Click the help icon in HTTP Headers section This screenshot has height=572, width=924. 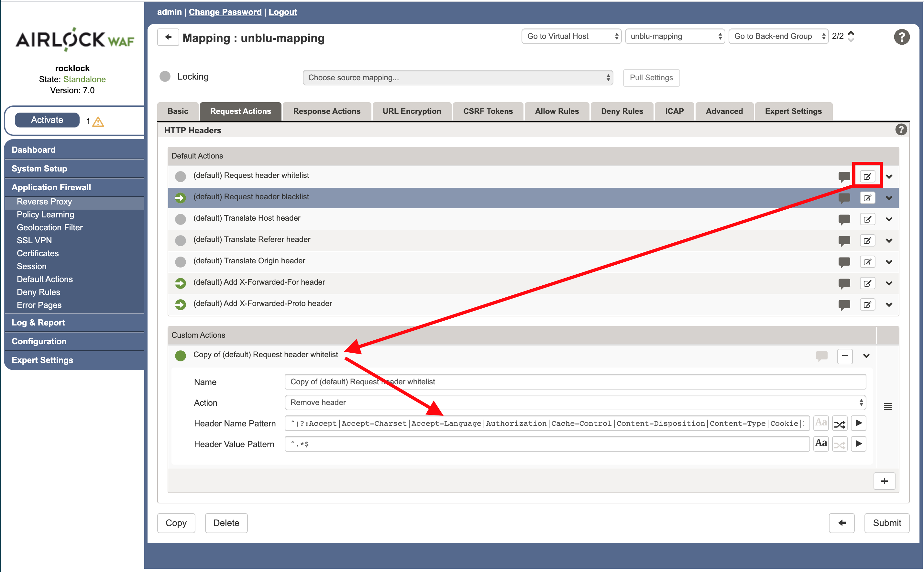[x=901, y=130]
